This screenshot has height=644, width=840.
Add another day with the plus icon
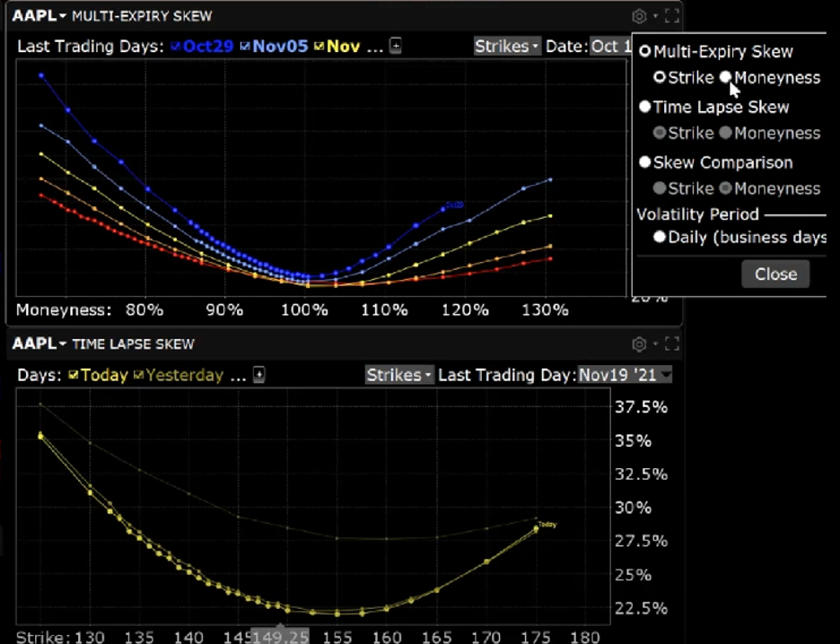pyautogui.click(x=258, y=375)
